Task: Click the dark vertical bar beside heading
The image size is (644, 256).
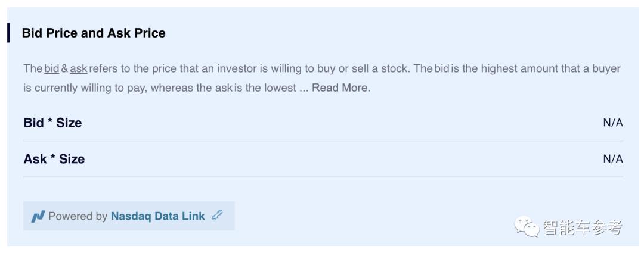Action: tap(8, 33)
